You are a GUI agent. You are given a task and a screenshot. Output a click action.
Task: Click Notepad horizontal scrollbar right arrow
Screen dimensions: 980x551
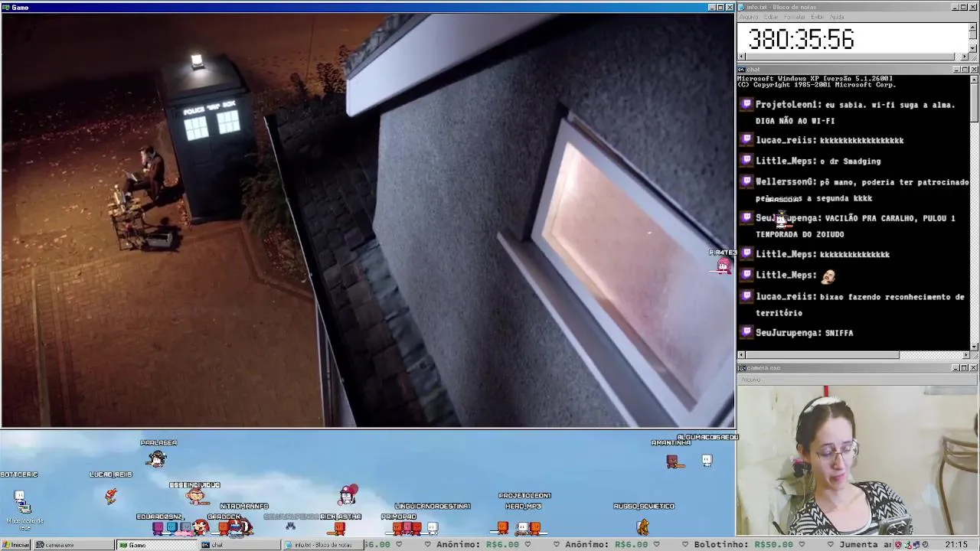coord(965,57)
